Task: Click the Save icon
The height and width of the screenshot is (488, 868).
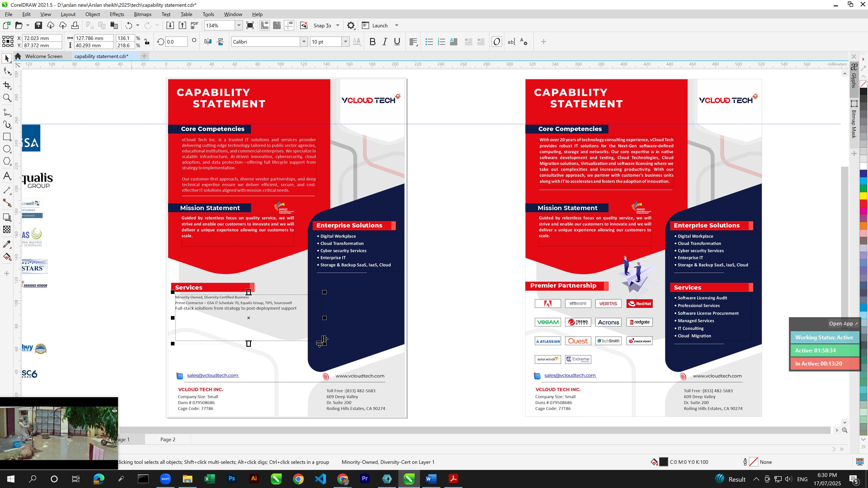Action: click(x=38, y=25)
